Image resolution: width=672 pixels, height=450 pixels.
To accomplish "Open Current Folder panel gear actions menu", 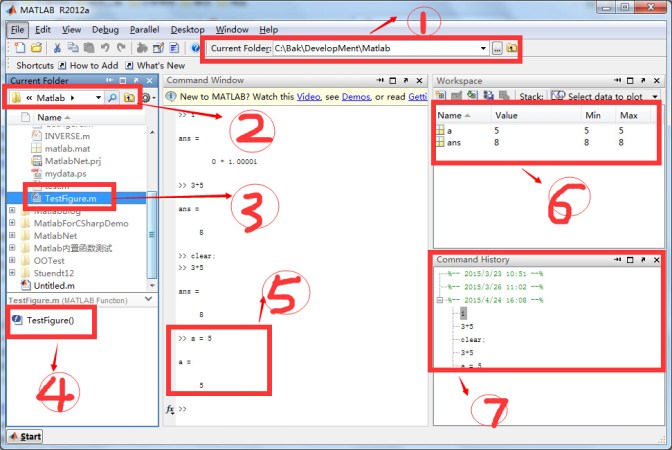I will coord(148,98).
